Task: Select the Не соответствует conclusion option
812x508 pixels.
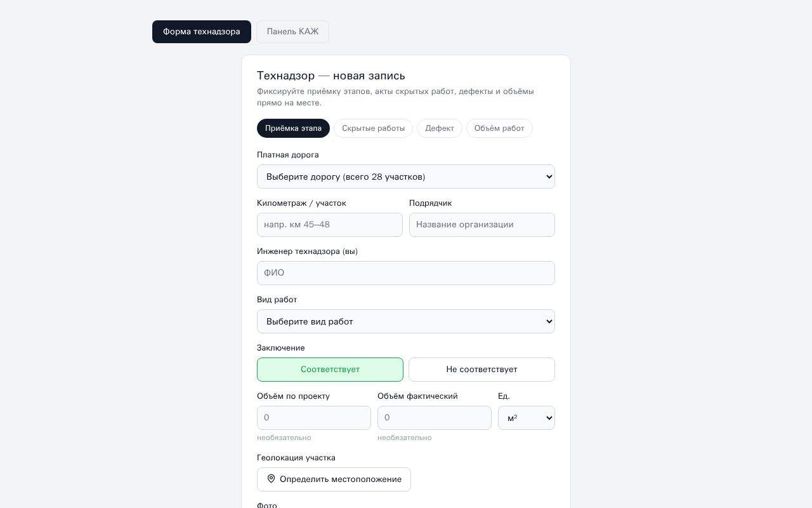Action: [x=481, y=370]
